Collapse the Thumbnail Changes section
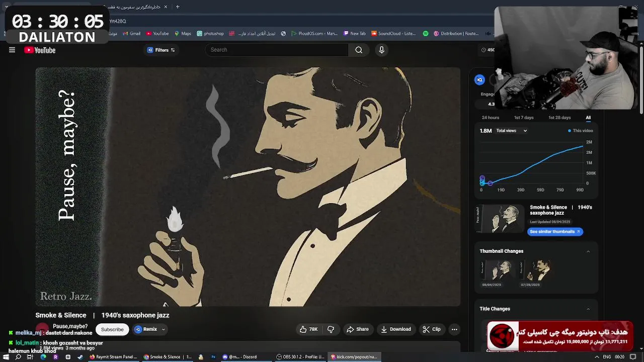The height and width of the screenshot is (362, 644). point(588,251)
